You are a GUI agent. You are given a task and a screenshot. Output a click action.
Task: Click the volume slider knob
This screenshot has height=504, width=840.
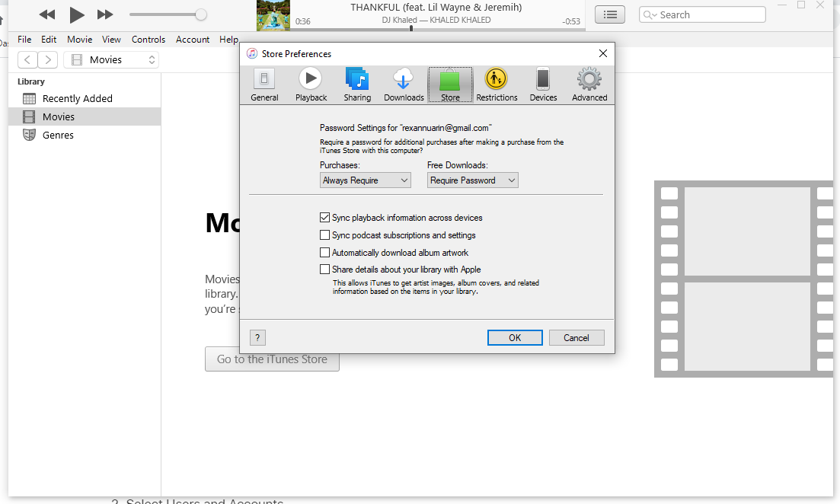[x=201, y=14]
